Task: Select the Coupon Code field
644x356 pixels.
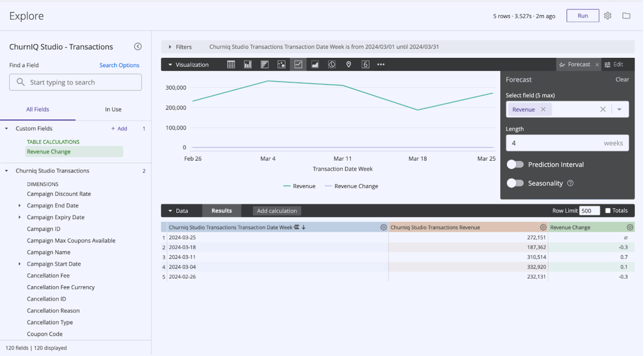Action: click(45, 334)
